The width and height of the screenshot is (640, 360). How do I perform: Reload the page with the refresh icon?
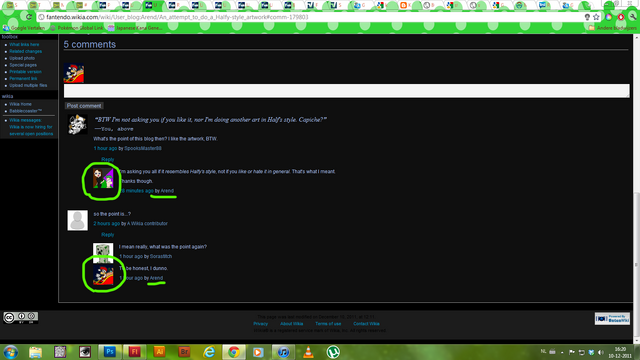[x=29, y=17]
